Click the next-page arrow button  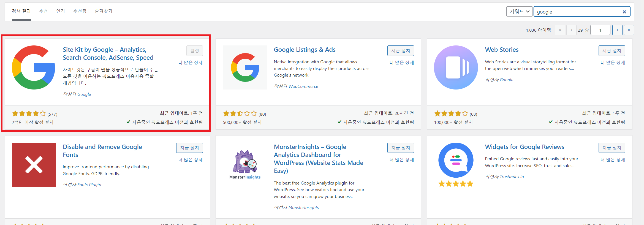(x=618, y=30)
